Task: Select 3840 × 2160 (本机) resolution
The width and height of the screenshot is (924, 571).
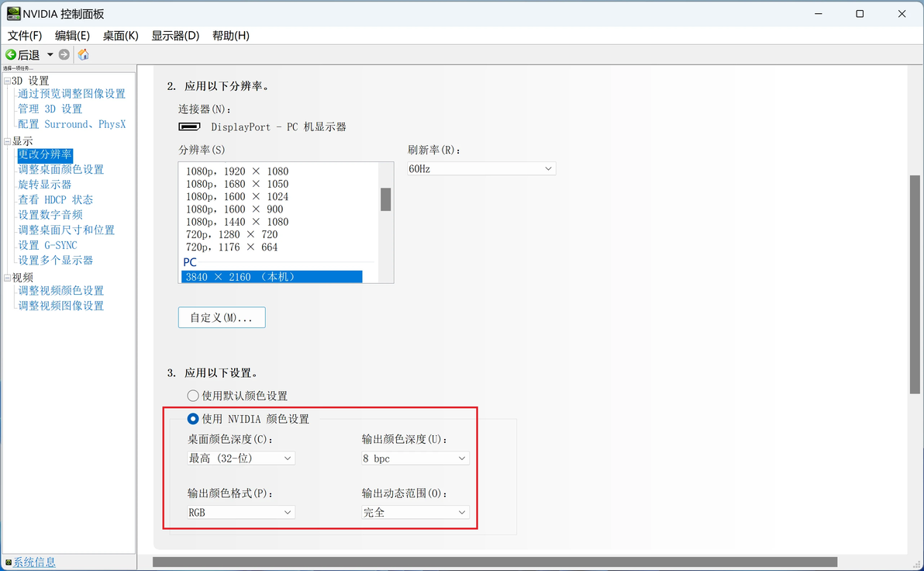Action: click(271, 277)
